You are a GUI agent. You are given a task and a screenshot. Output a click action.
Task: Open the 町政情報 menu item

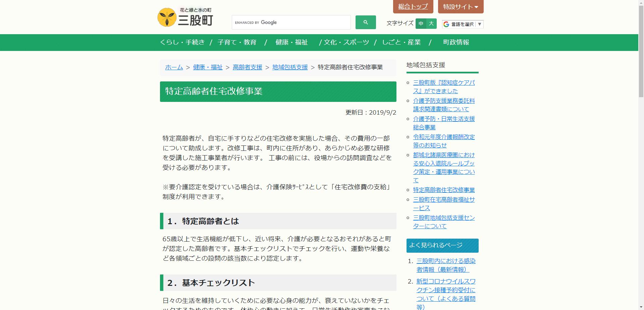pos(456,43)
